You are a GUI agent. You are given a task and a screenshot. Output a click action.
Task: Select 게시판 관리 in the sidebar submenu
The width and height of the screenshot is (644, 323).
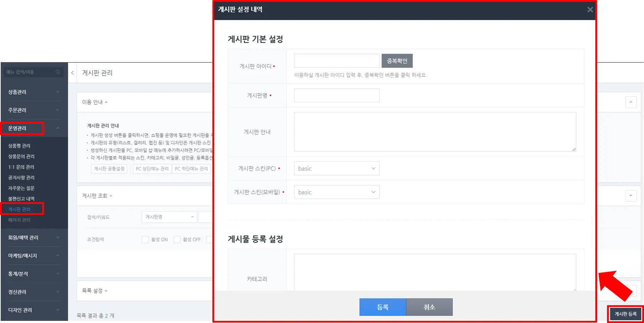click(19, 209)
